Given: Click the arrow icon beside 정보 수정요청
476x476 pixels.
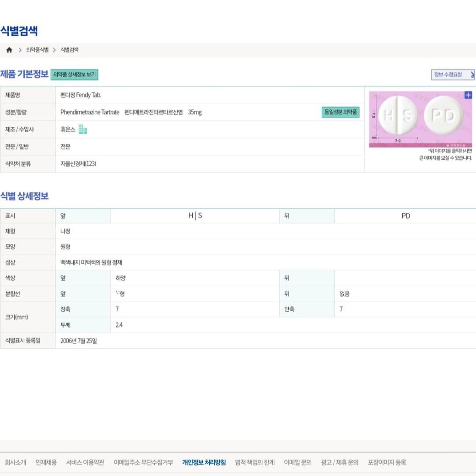Looking at the screenshot, I should click(x=472, y=75).
